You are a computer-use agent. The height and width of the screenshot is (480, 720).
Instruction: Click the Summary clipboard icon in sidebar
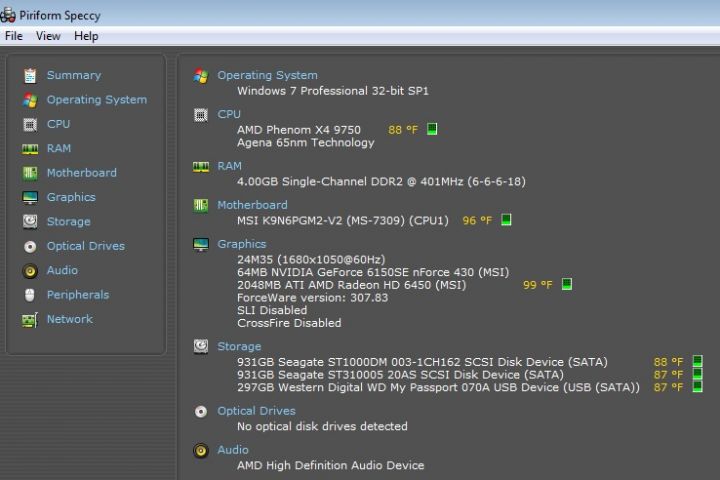pyautogui.click(x=30, y=75)
